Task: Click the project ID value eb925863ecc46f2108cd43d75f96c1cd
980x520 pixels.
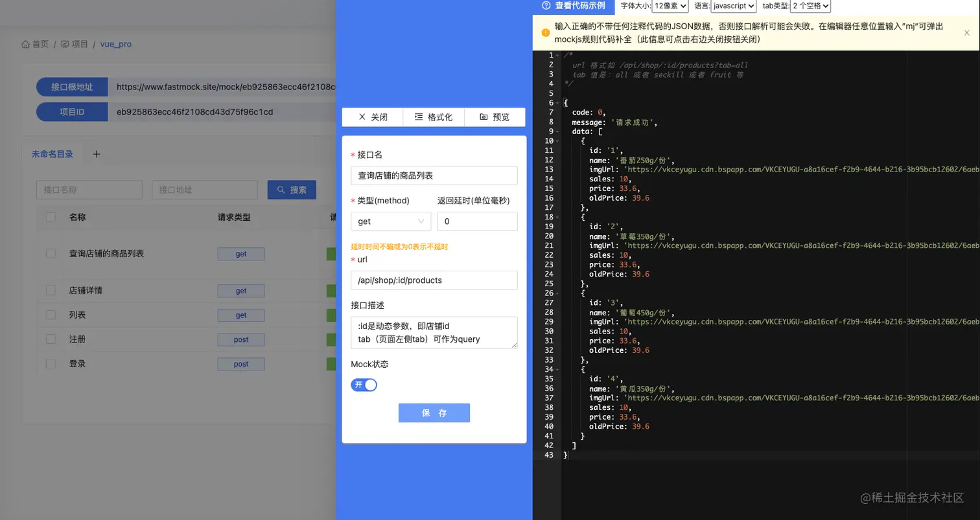Action: tap(194, 112)
